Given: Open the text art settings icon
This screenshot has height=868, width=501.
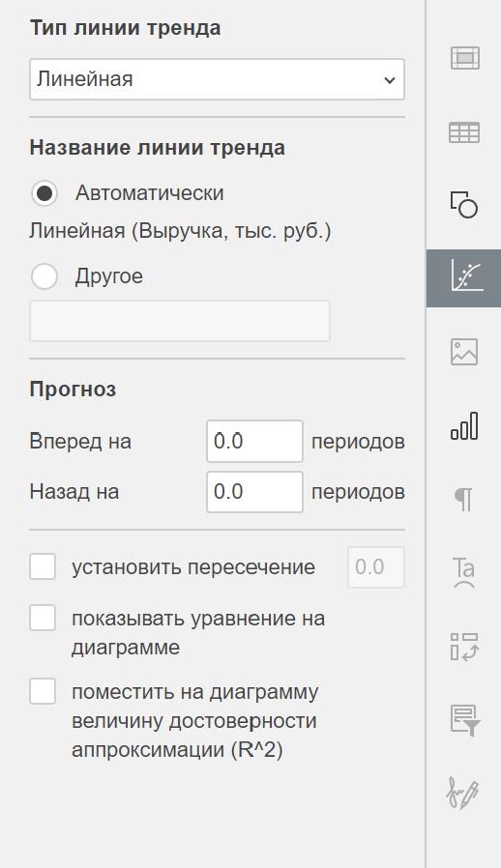Looking at the screenshot, I should tap(464, 572).
